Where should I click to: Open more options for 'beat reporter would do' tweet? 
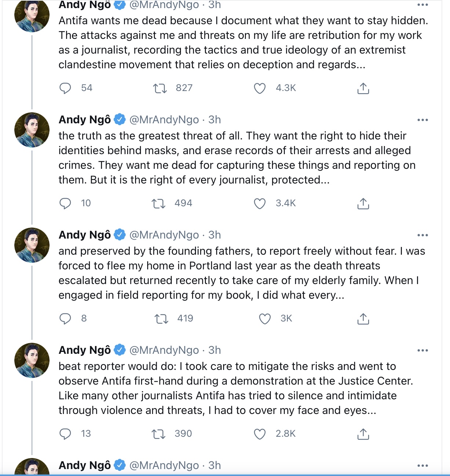click(x=423, y=350)
